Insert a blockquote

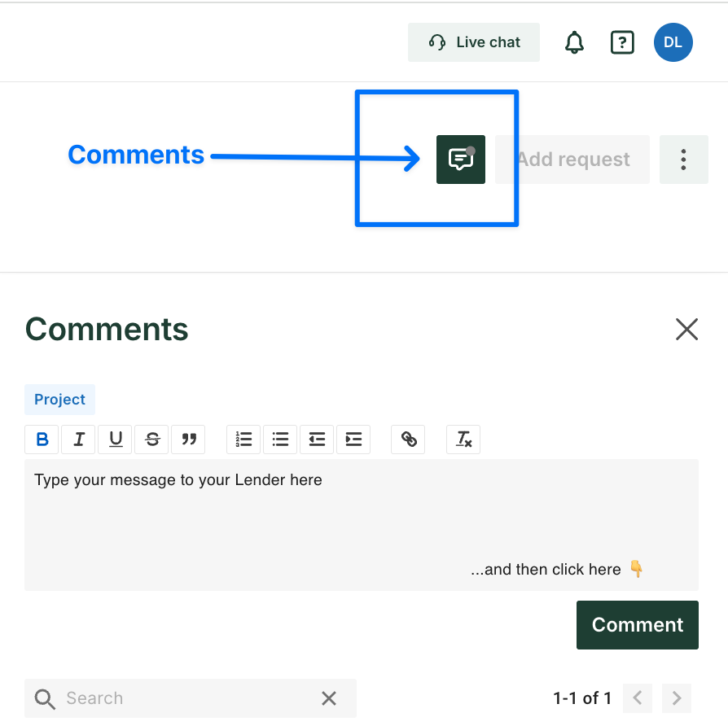(x=189, y=440)
